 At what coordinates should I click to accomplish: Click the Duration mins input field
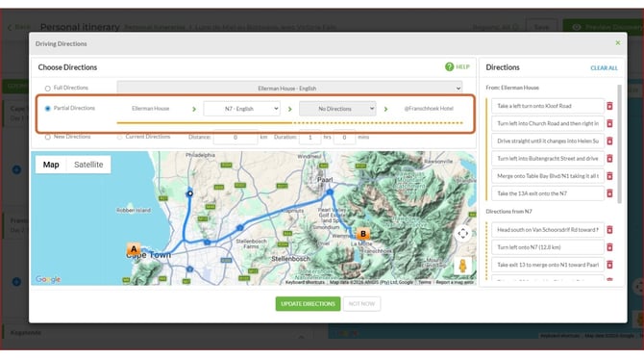344,137
